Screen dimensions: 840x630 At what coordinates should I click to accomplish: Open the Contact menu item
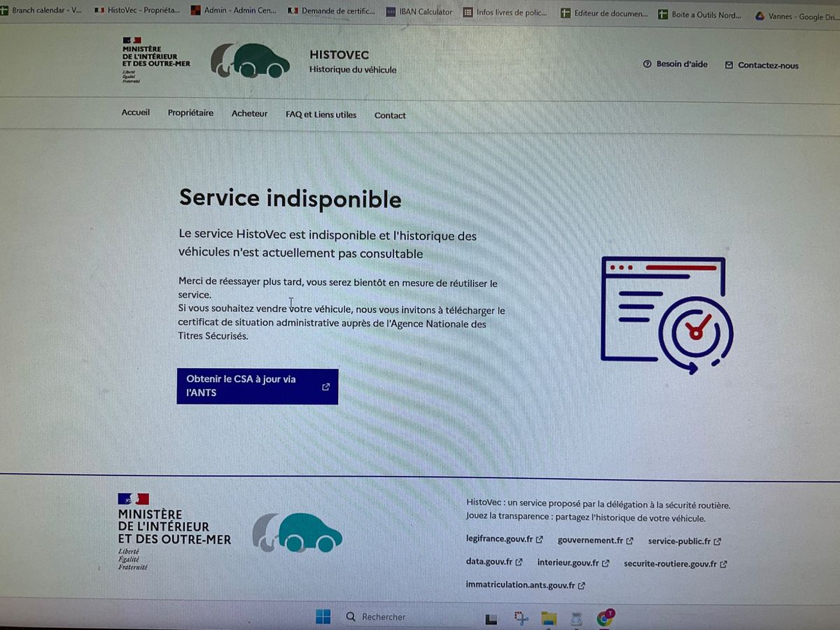pyautogui.click(x=390, y=115)
